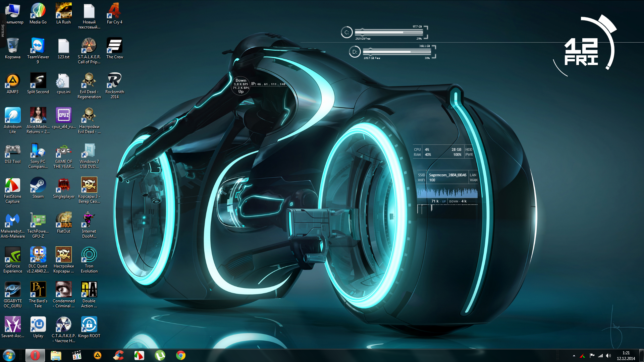Open Singleplayer shortcut icon
Viewport: 644px width, 362px height.
point(63,188)
